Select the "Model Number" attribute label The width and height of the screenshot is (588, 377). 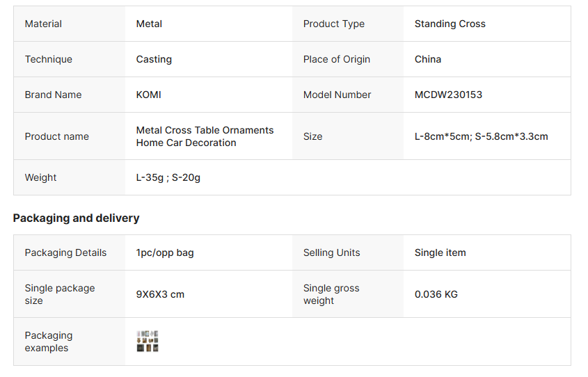pyautogui.click(x=337, y=95)
